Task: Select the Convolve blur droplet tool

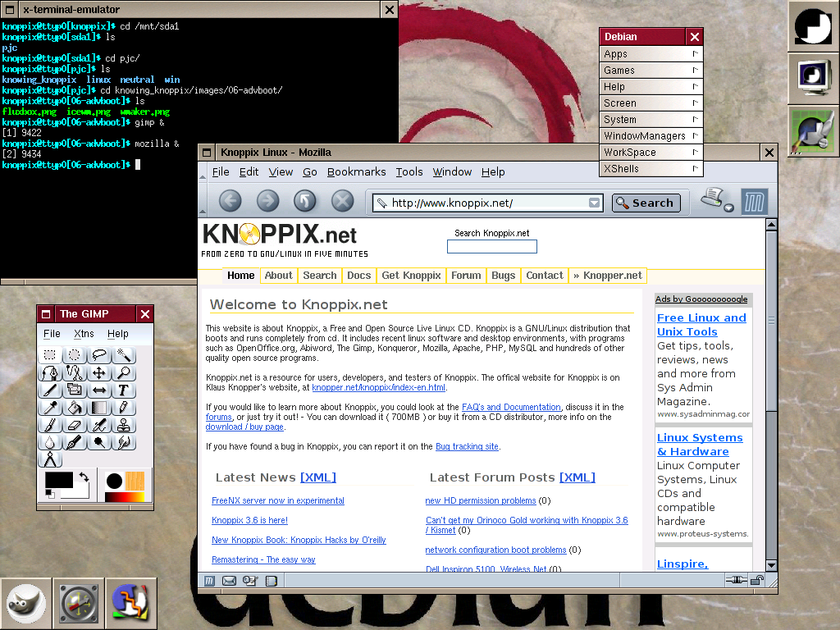Action: (x=50, y=442)
